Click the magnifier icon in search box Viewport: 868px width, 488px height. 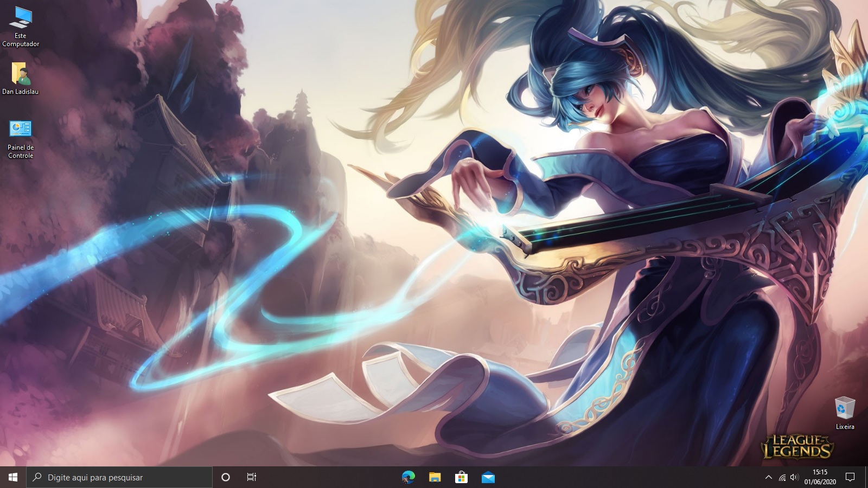pyautogui.click(x=37, y=477)
